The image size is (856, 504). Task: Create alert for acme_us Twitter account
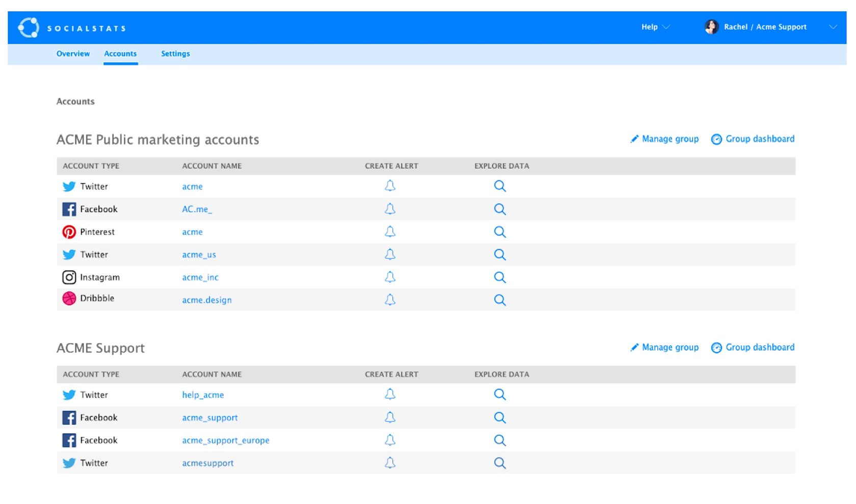tap(390, 254)
